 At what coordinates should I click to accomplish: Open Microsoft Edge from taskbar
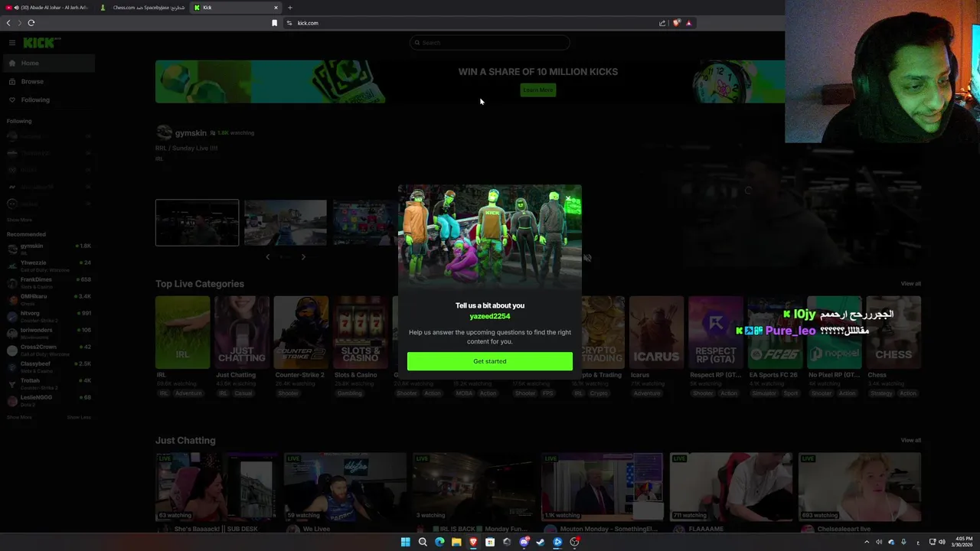click(439, 542)
